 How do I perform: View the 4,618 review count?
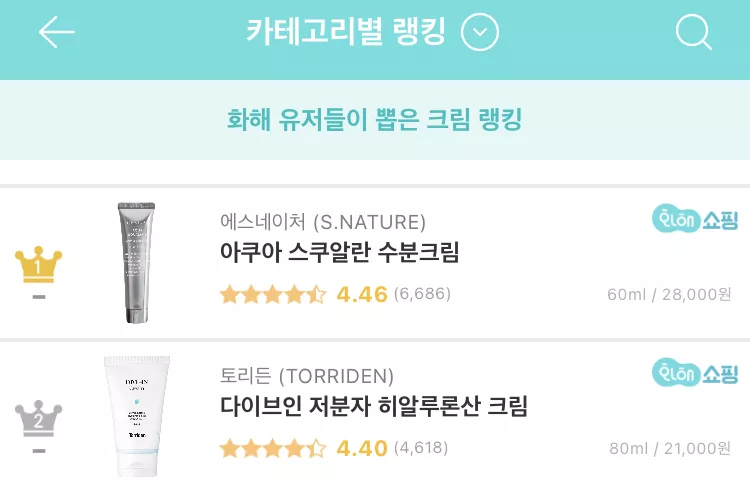pos(421,448)
